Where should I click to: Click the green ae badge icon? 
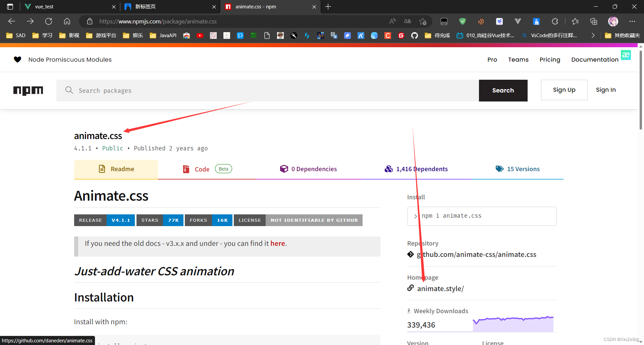[626, 55]
